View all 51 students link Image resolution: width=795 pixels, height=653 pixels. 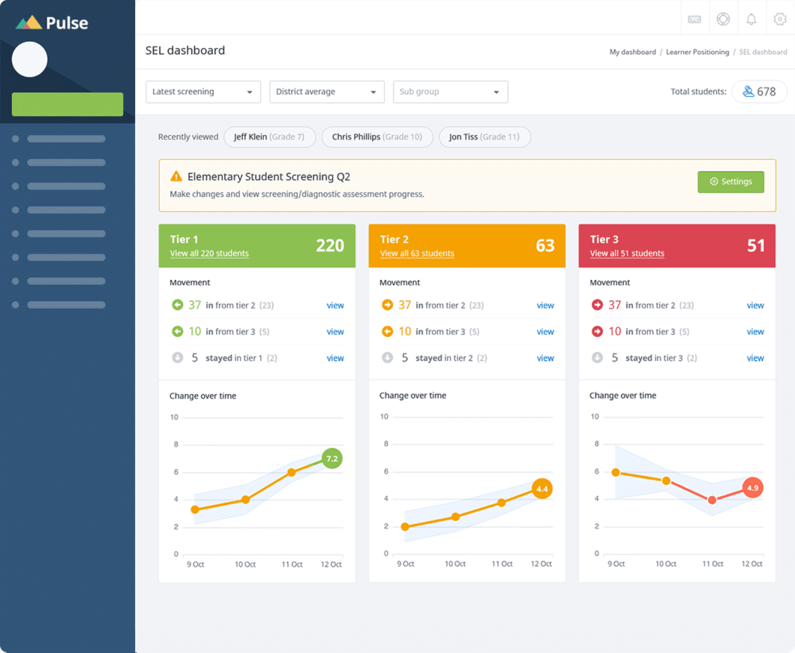point(627,253)
